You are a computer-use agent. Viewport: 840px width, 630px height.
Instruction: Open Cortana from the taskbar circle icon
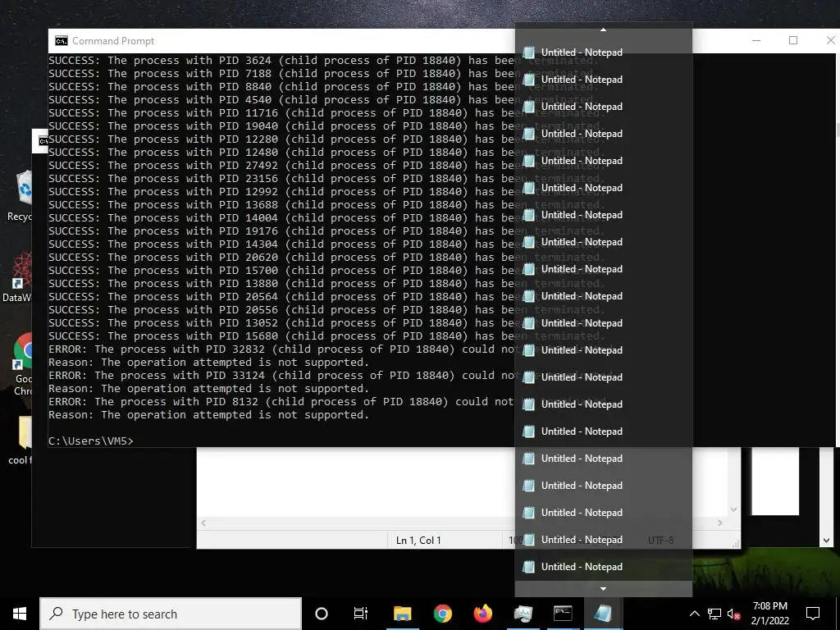[322, 614]
